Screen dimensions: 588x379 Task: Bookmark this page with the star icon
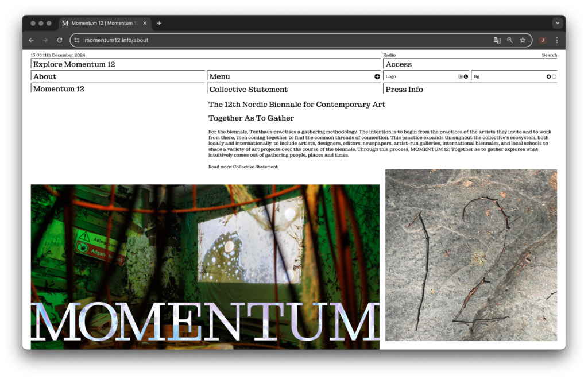[523, 40]
